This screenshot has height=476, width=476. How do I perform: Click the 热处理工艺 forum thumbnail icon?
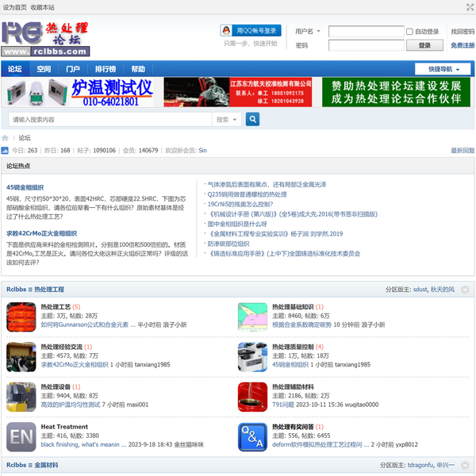point(21,316)
